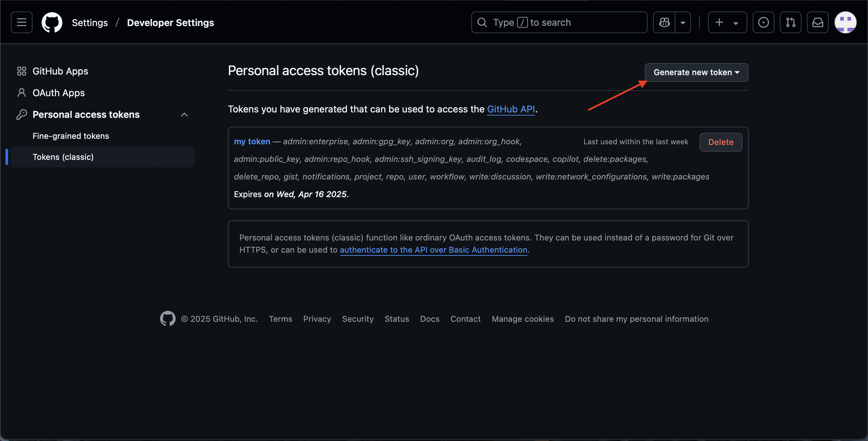Open the hamburger navigation menu
868x441 pixels.
[x=22, y=22]
